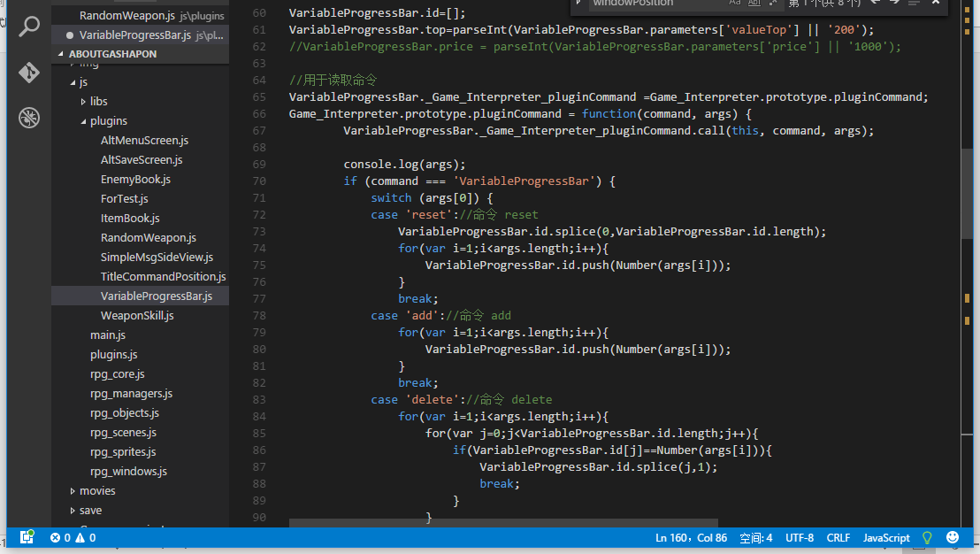Click the Ln 160, Col 86 cursor position indicator
This screenshot has width=980, height=554.
click(x=692, y=538)
